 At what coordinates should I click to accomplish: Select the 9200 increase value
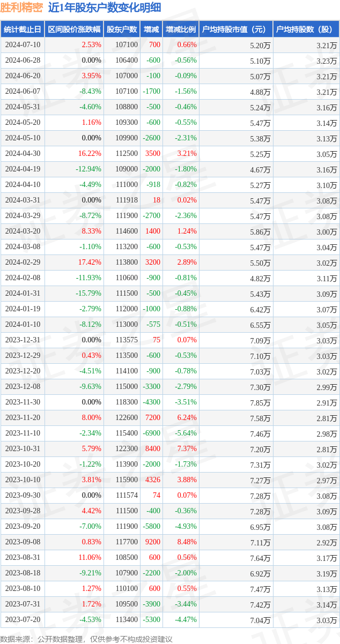[x=152, y=542]
